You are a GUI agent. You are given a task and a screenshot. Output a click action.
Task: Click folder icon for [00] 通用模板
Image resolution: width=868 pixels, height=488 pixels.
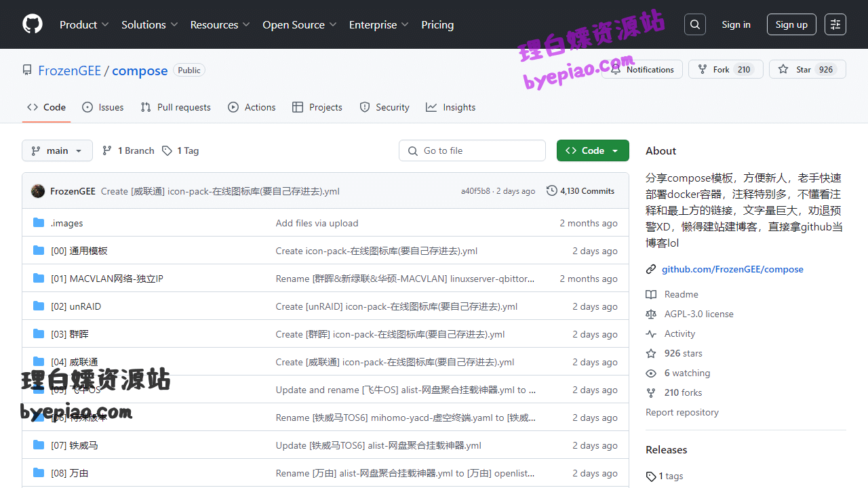pos(39,251)
